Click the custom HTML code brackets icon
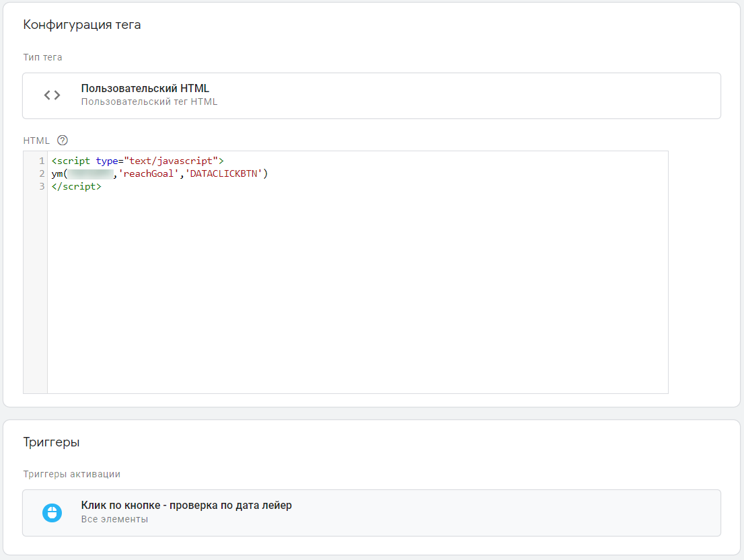The image size is (744, 560). pos(52,95)
